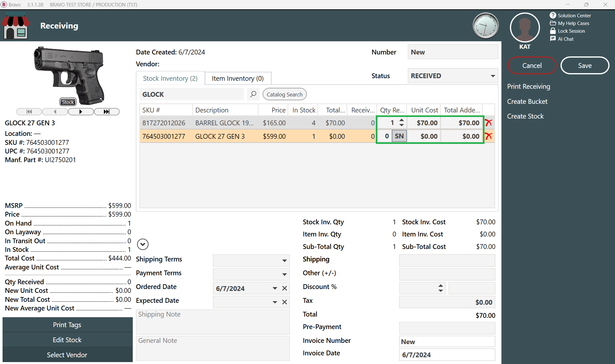Lock Session from header
Viewport: 615px width, 364px height.
pos(567,31)
